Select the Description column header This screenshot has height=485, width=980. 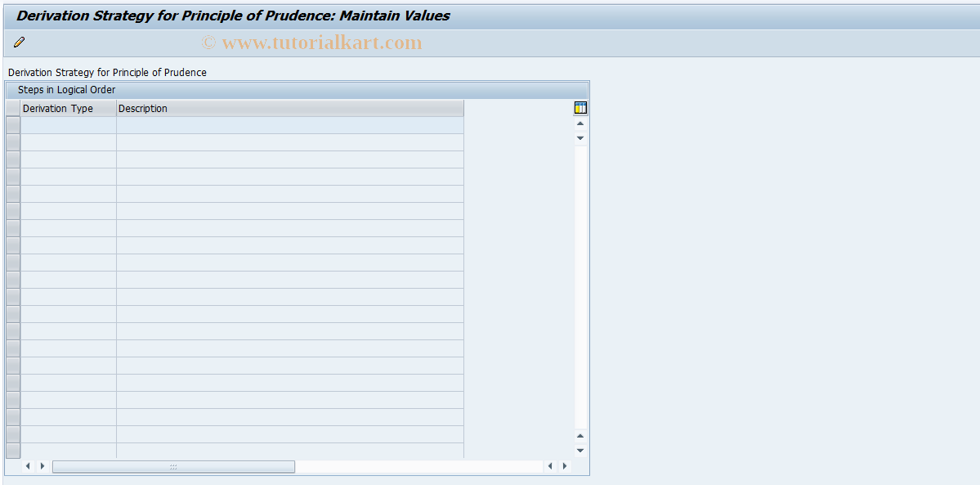(290, 108)
